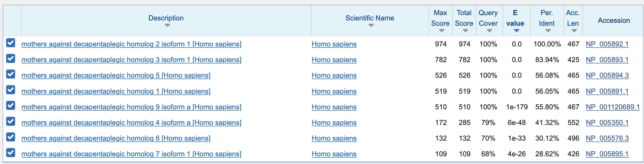The image size is (644, 164).
Task: Open accession NP_005576.3 link
Action: [x=607, y=138]
